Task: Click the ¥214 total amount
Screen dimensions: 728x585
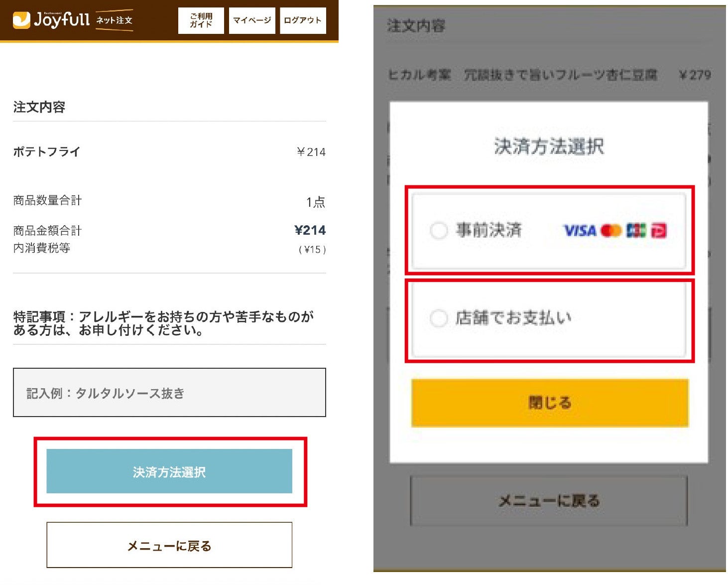Action: [310, 230]
